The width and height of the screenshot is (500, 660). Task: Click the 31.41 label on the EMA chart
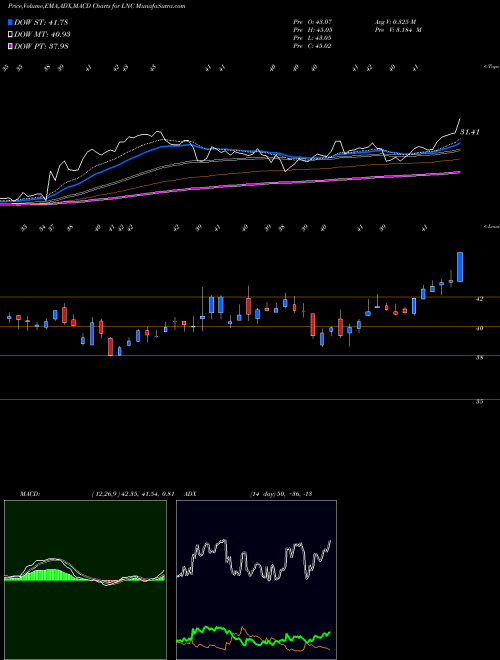click(470, 132)
